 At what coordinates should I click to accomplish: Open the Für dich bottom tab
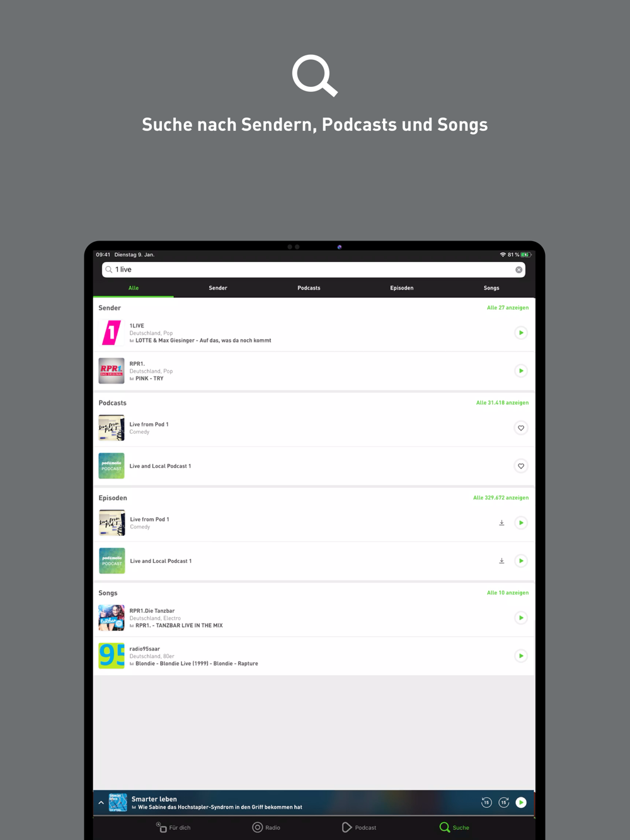(173, 827)
